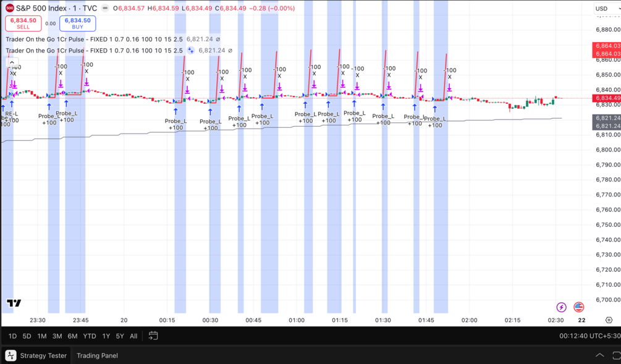This screenshot has width=621, height=364.
Task: Click the US flag economic event icon
Action: 578,307
